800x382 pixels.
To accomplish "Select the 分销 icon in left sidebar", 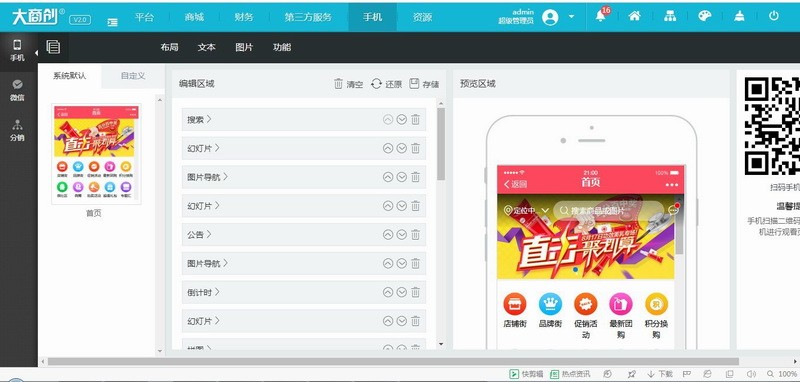I will click(x=17, y=130).
